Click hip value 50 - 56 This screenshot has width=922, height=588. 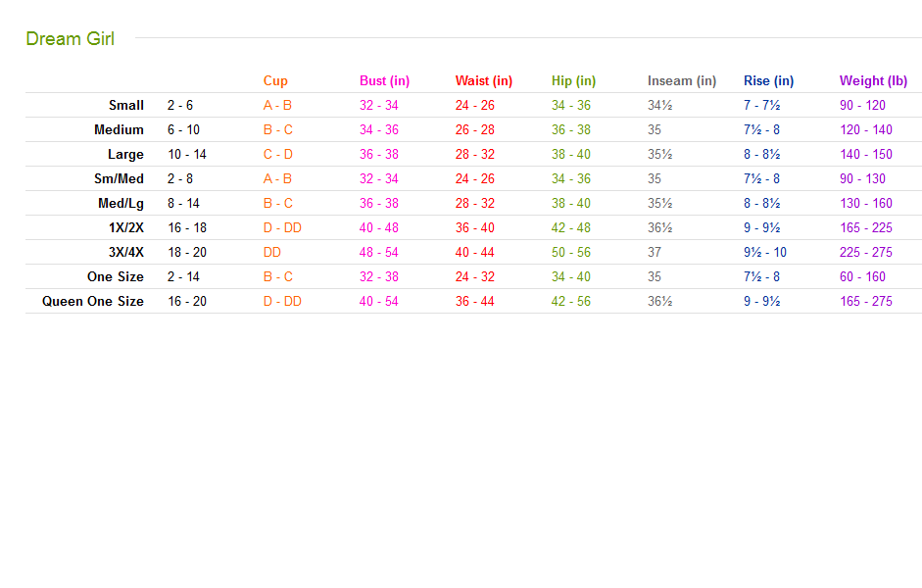(571, 252)
